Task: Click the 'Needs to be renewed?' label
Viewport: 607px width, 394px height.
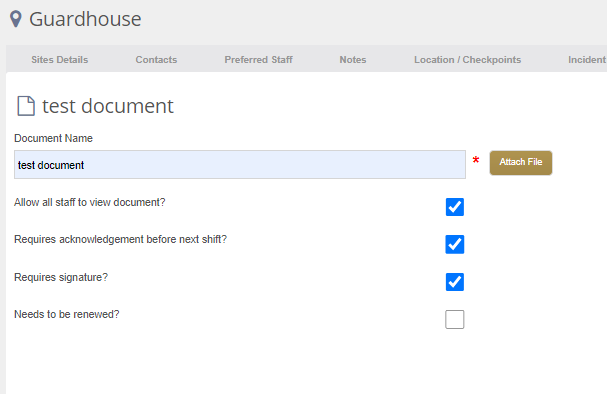Action: [x=67, y=314]
